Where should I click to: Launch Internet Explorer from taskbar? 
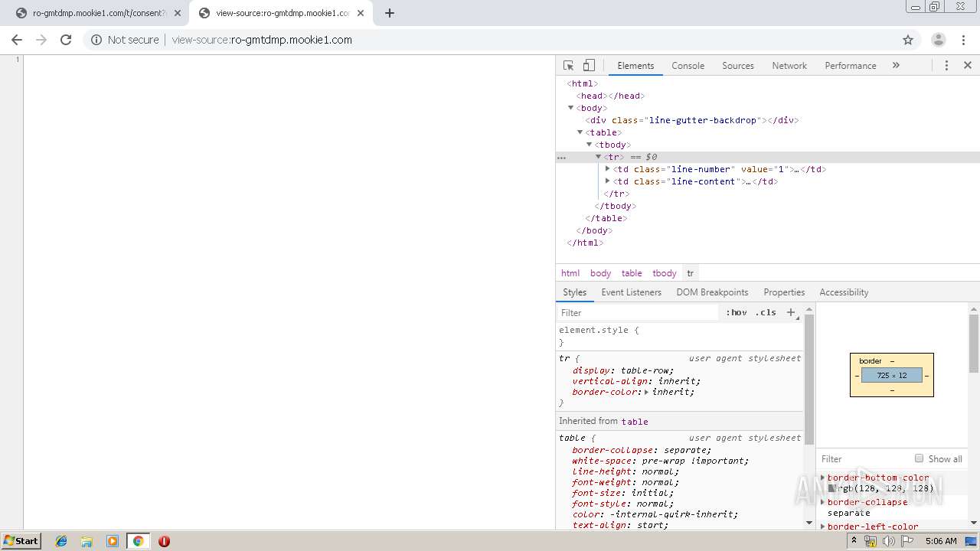pyautogui.click(x=61, y=541)
